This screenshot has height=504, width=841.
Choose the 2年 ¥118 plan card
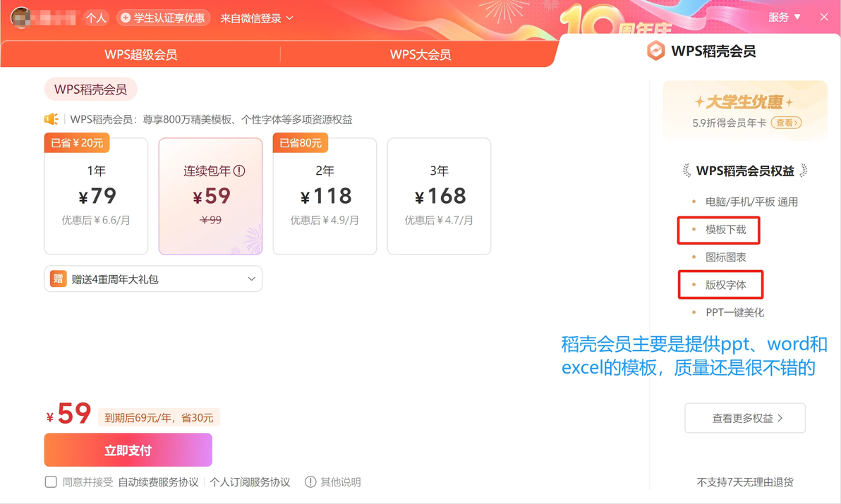pos(325,196)
